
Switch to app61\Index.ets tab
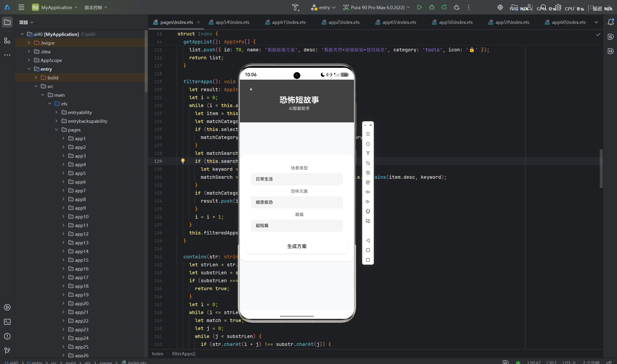[x=285, y=22]
